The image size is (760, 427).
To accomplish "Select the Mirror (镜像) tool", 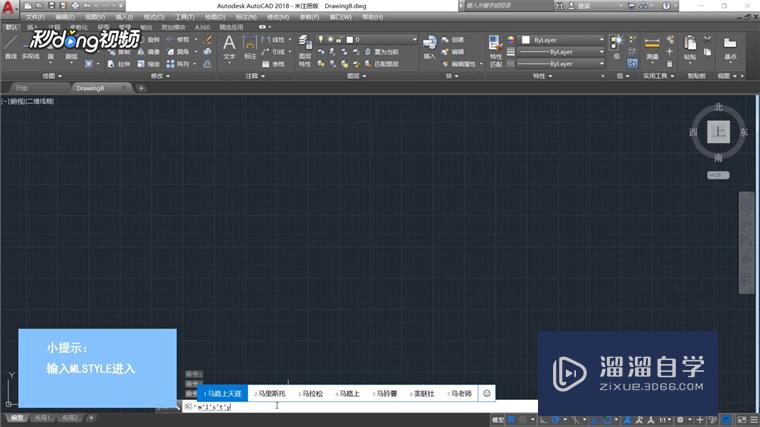I will [149, 51].
